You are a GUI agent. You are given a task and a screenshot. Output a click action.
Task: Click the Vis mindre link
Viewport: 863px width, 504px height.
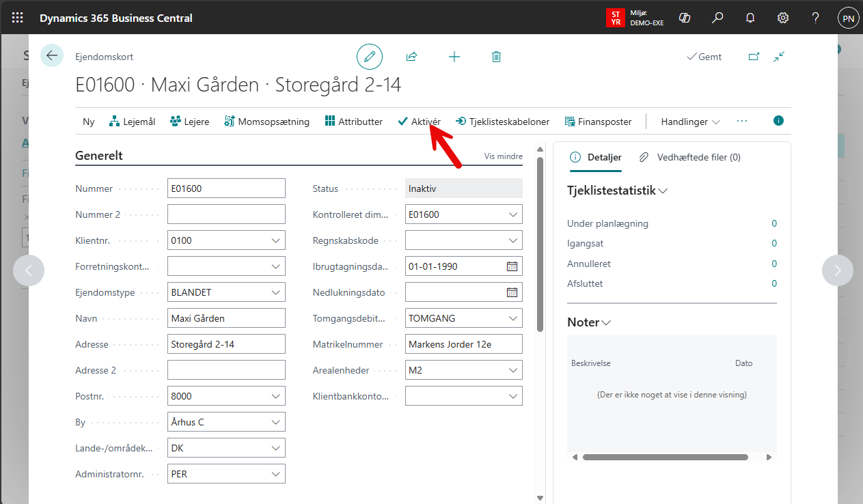(x=503, y=156)
